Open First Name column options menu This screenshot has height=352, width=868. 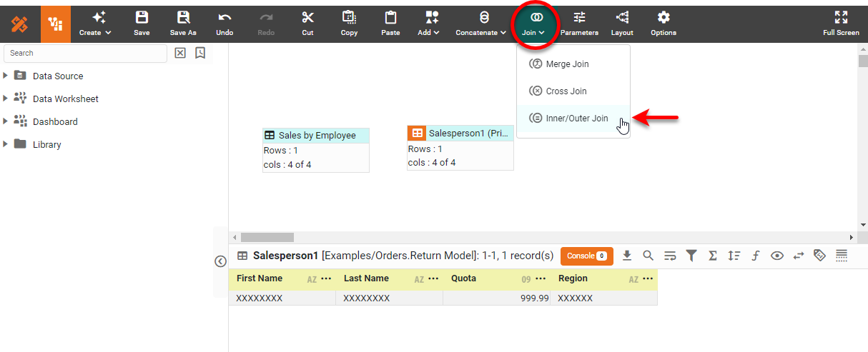click(x=326, y=278)
